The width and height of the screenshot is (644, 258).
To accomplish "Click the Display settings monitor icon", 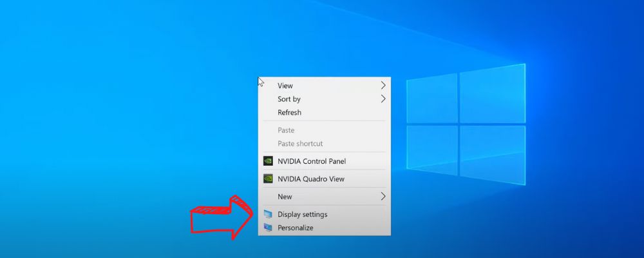I will click(268, 214).
